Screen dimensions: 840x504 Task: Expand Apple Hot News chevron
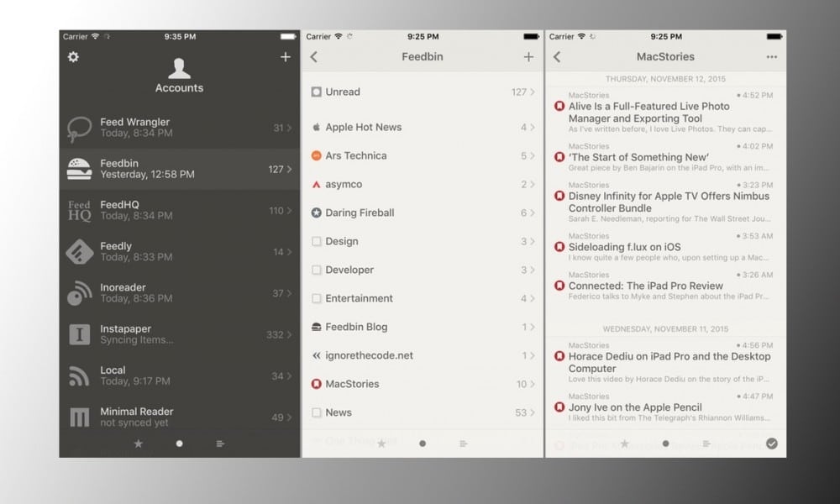click(533, 127)
